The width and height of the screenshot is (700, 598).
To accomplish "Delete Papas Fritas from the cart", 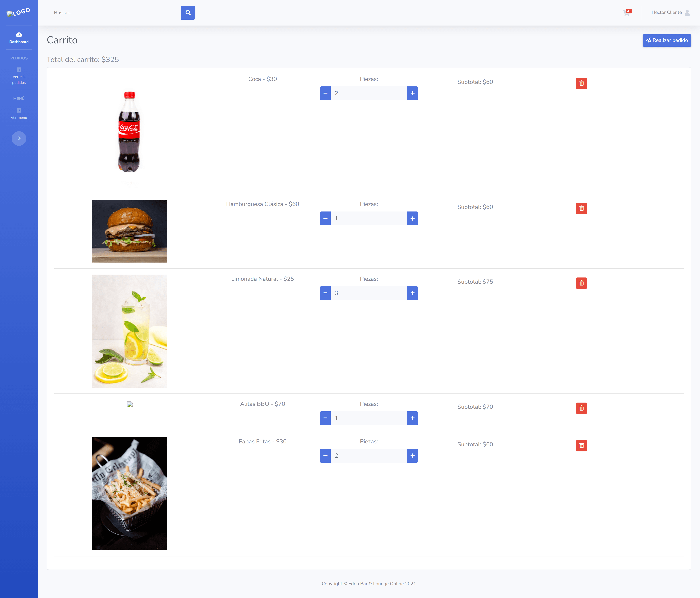I will (581, 446).
